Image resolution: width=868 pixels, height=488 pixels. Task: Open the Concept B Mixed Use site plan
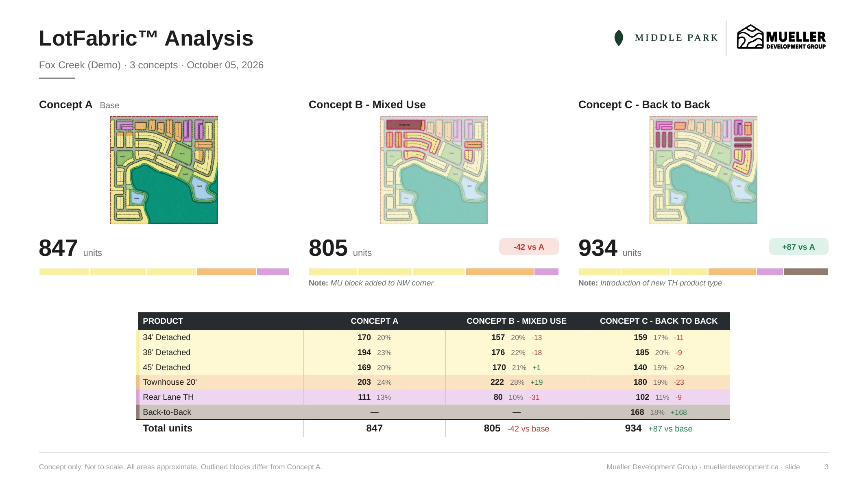click(434, 170)
